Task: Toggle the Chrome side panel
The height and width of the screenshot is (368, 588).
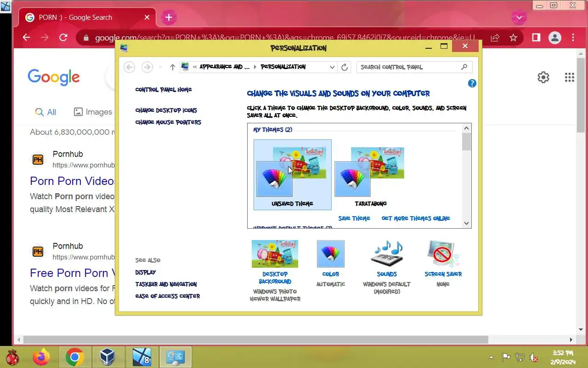Action: (x=536, y=38)
